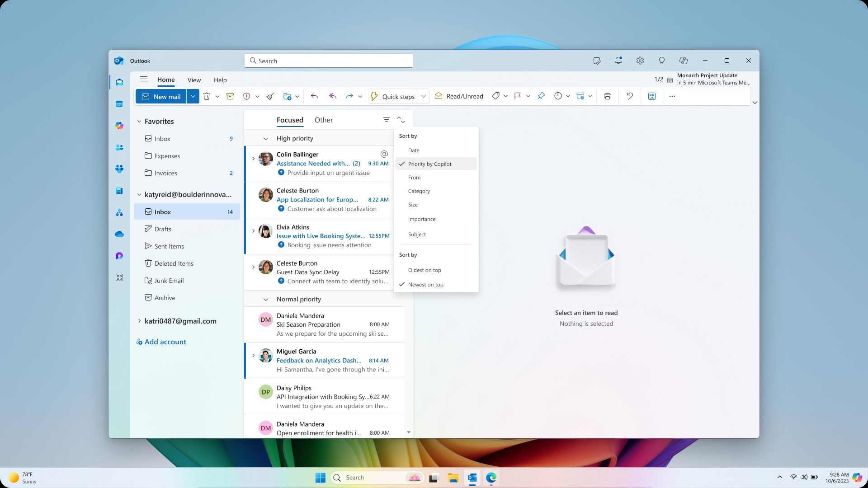Scroll down the email list
The height and width of the screenshot is (488, 868).
point(409,432)
